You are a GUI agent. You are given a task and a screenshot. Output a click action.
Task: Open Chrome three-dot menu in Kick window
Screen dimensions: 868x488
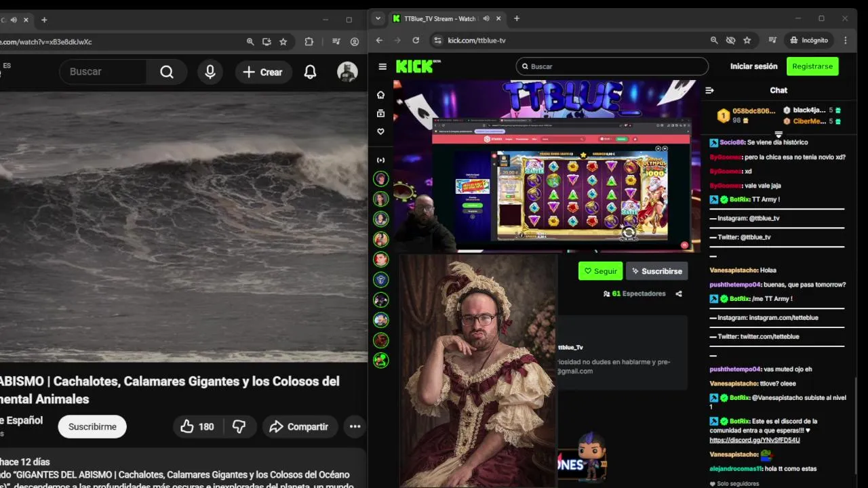tap(846, 41)
